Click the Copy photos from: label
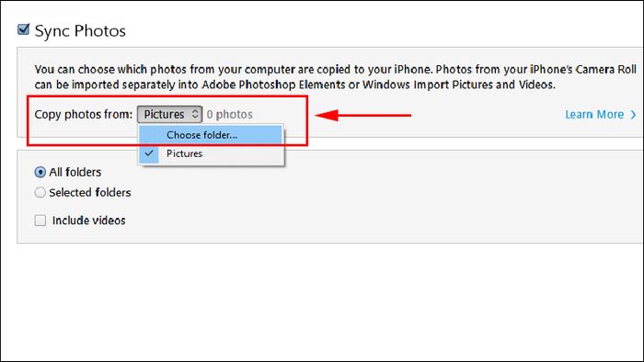The image size is (644, 362). [x=84, y=114]
